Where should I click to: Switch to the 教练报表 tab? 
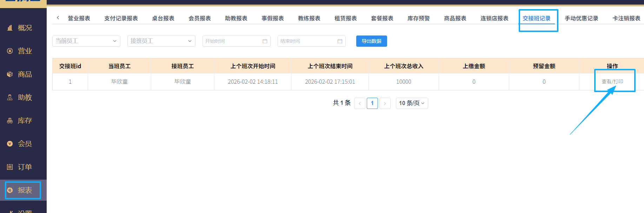tap(309, 18)
